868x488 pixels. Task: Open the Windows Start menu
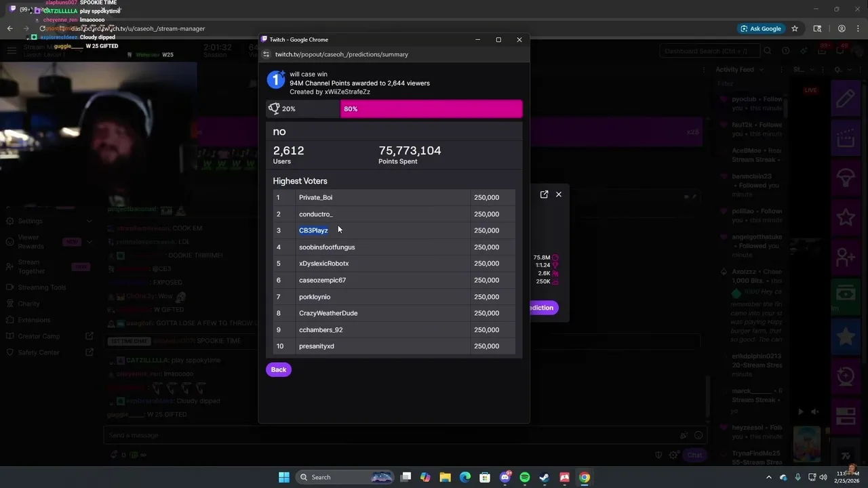point(283,477)
